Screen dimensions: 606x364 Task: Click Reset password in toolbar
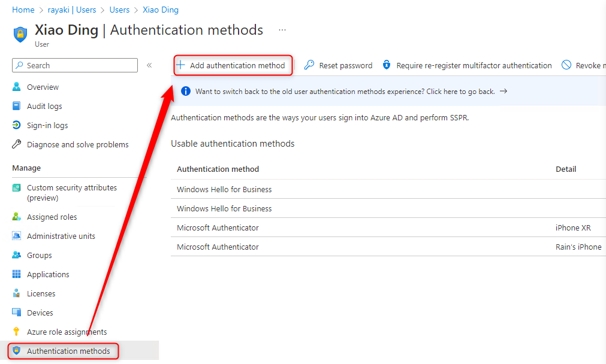pyautogui.click(x=339, y=65)
